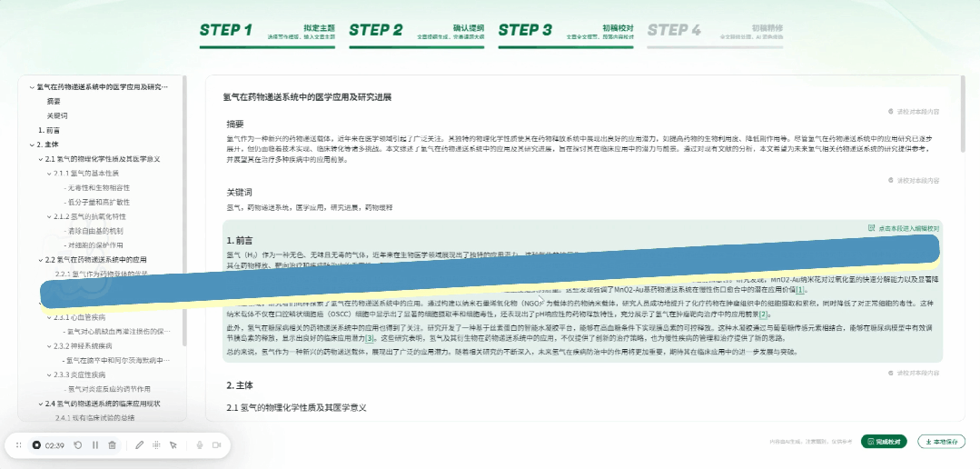This screenshot has height=469, width=980.
Task: Click the 2. 主体 heading in document
Action: tap(240, 385)
